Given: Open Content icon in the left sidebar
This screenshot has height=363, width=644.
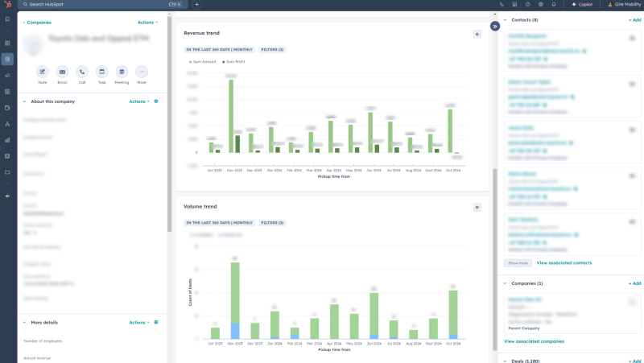Looking at the screenshot, I should pos(7,92).
